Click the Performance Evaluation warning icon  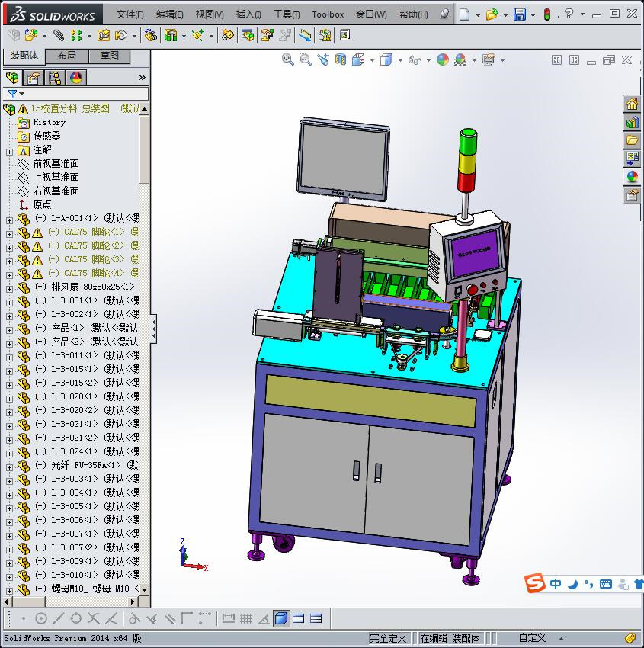click(x=325, y=36)
